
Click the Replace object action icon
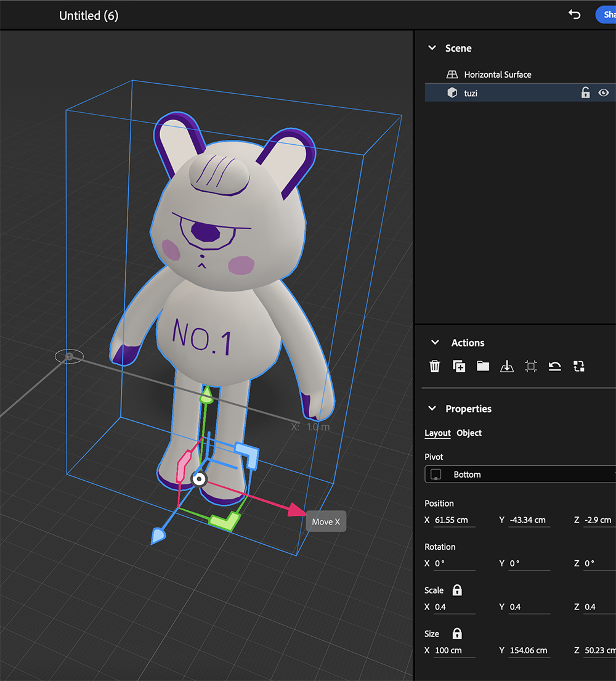click(x=578, y=366)
